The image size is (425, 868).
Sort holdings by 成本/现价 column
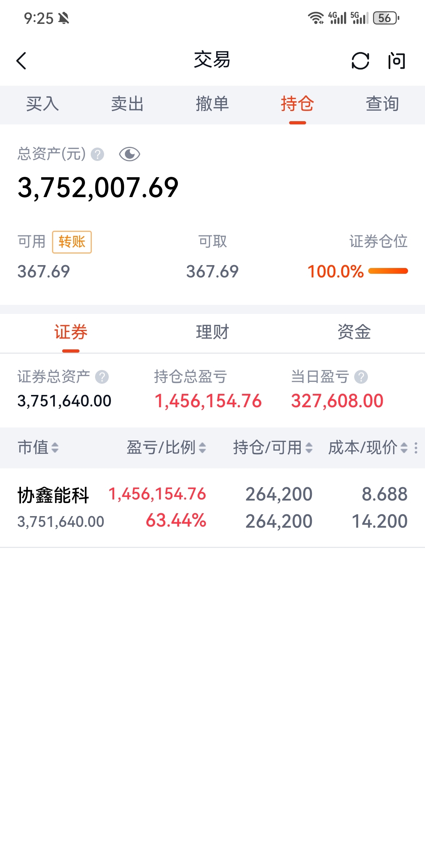pos(368,447)
